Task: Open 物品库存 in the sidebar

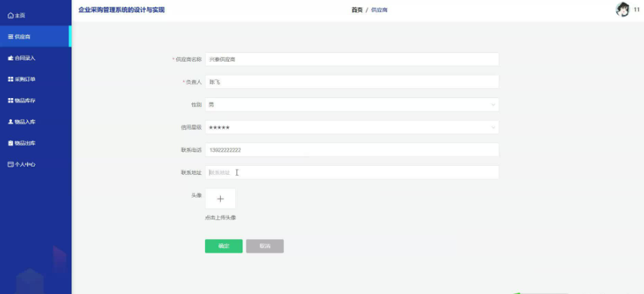Action: (x=35, y=100)
